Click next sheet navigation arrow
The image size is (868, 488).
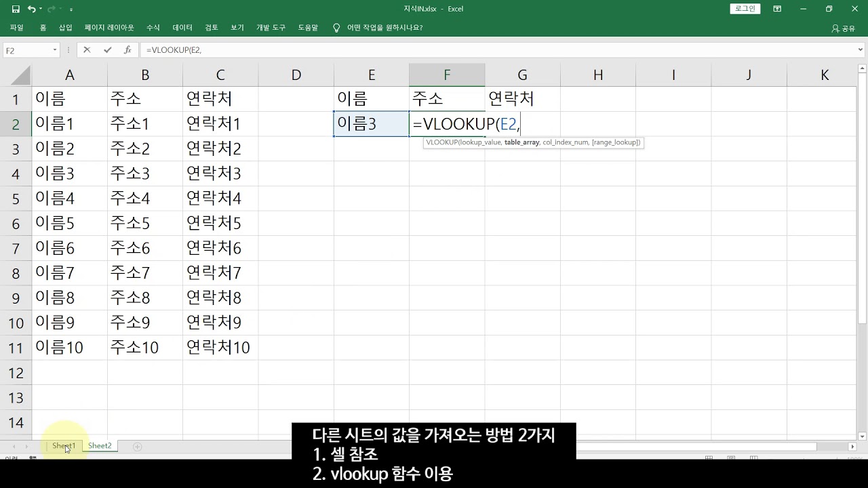click(x=27, y=447)
